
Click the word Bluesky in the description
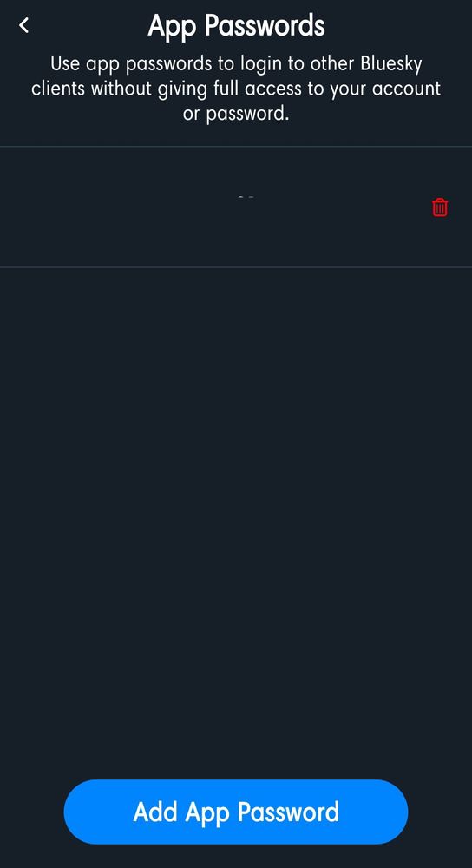click(x=391, y=63)
